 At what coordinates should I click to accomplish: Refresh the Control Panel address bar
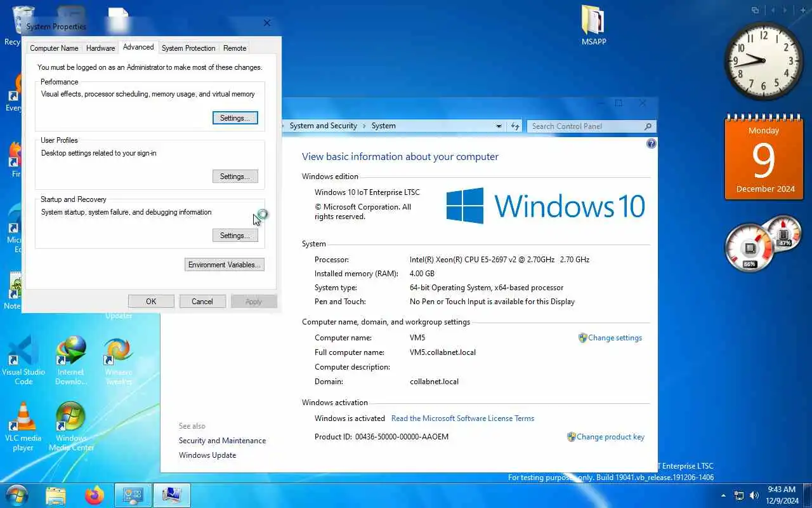[x=515, y=126]
